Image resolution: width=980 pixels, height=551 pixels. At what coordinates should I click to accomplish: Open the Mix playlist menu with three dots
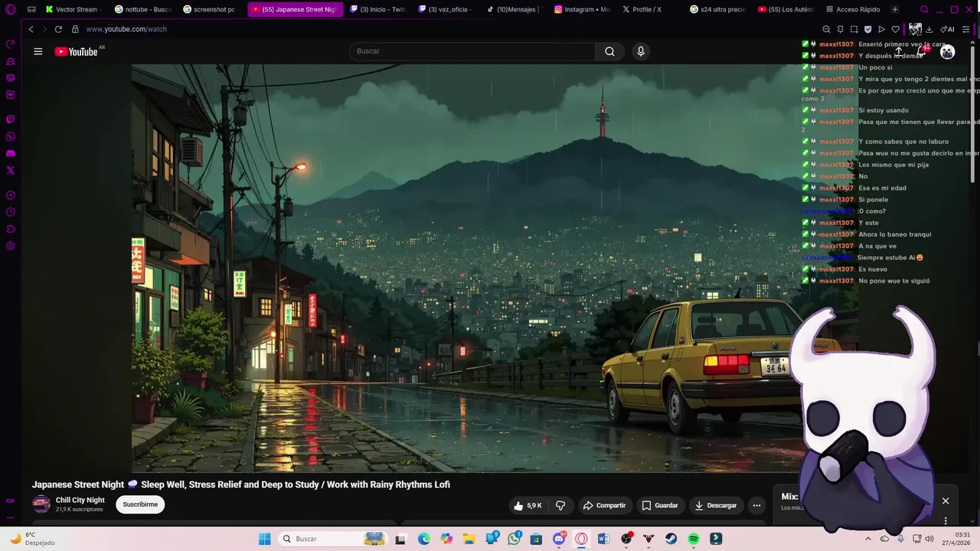946,520
